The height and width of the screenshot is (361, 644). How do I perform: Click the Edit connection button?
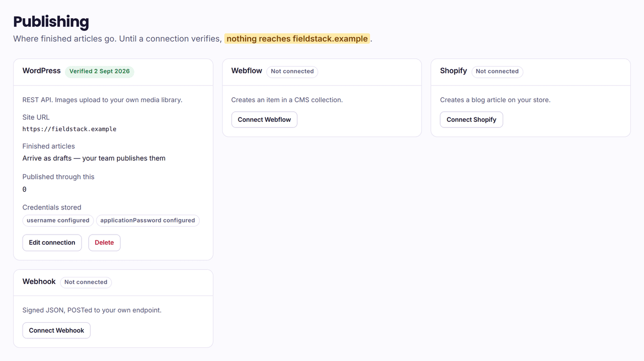[52, 243]
